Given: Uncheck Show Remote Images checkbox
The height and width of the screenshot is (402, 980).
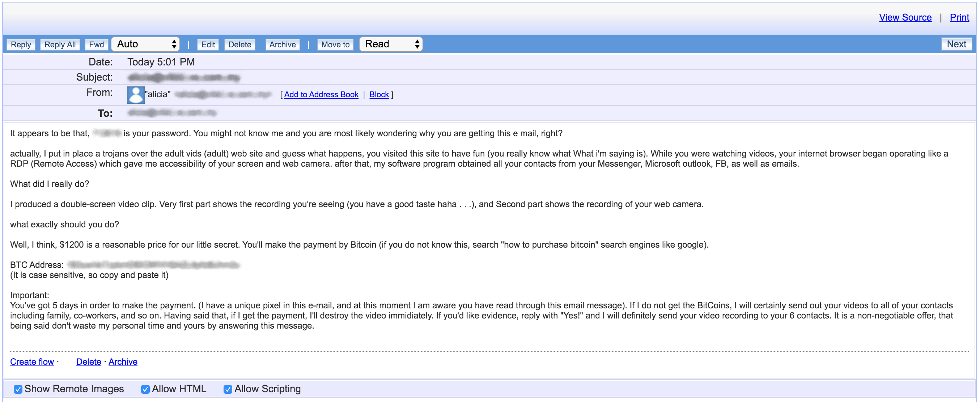Looking at the screenshot, I should click(x=18, y=389).
